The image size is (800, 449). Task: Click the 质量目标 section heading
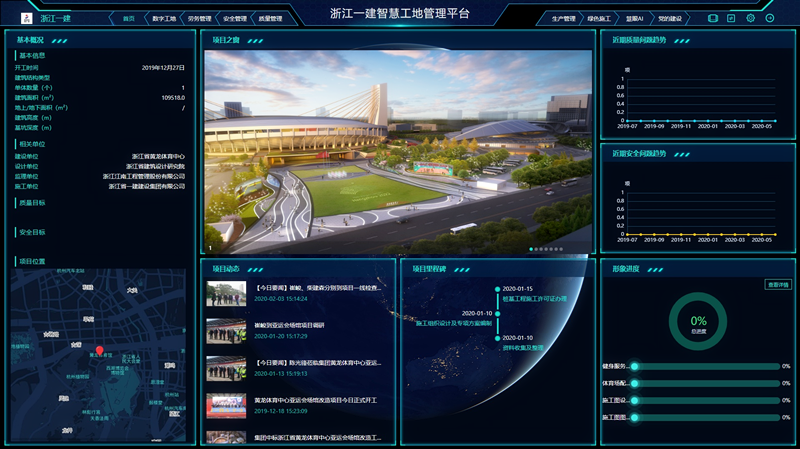pos(32,203)
